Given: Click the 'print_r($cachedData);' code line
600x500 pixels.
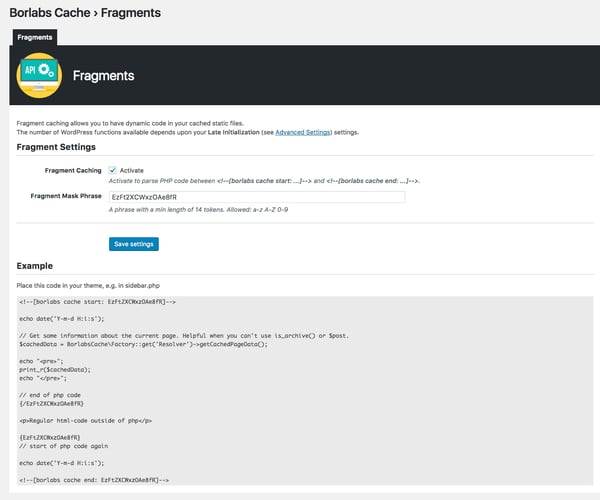Looking at the screenshot, I should (55, 370).
